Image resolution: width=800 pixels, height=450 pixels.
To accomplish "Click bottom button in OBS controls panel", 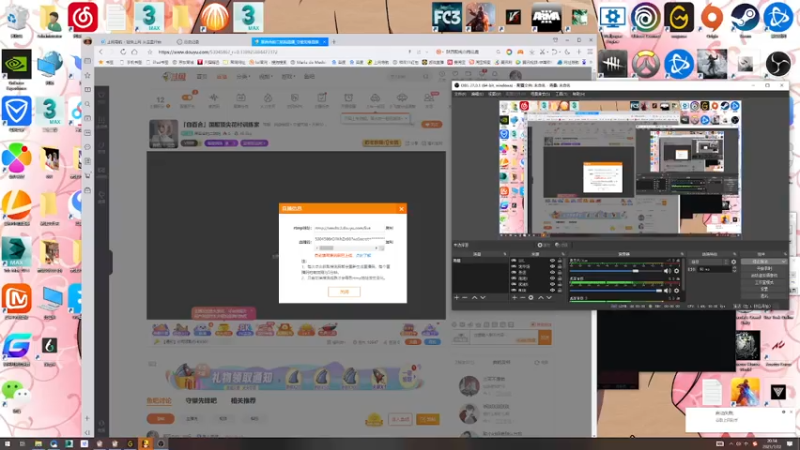I will (764, 296).
